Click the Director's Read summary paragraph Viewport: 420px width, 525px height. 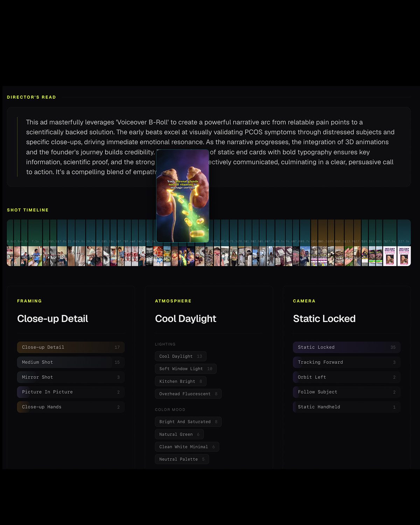tap(210, 147)
